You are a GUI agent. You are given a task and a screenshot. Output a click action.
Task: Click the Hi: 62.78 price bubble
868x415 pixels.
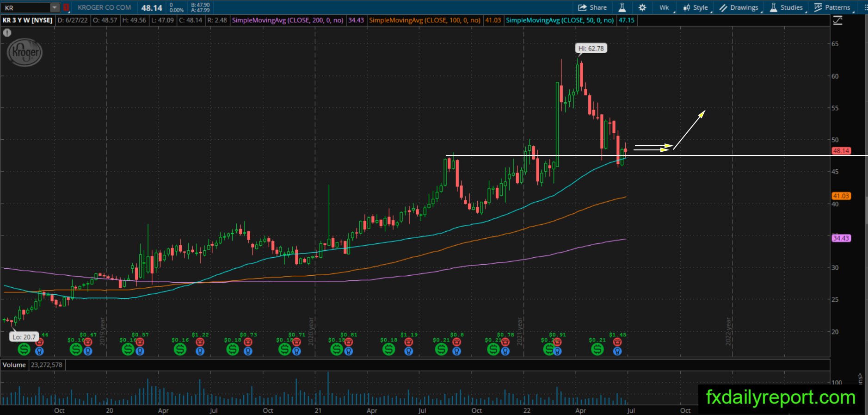[591, 48]
